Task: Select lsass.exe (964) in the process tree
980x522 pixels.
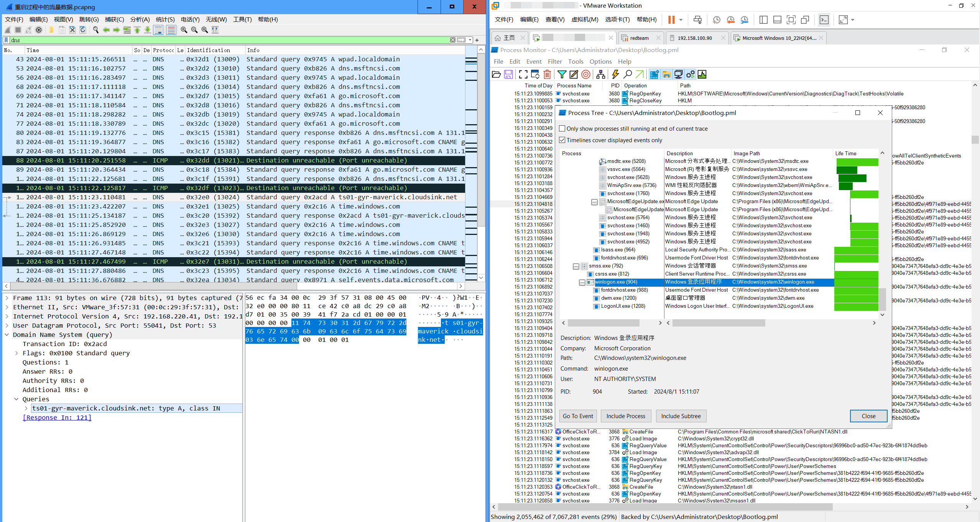Action: pos(618,250)
